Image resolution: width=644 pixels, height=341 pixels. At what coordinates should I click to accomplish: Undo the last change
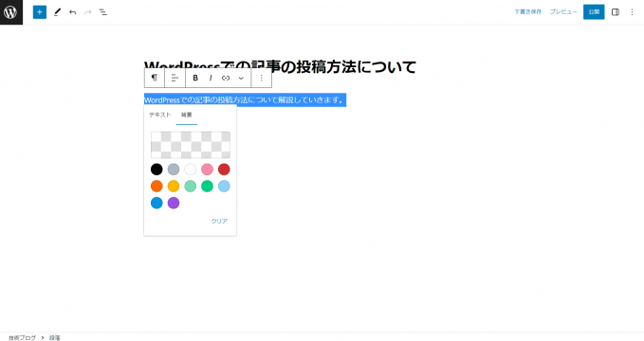[73, 12]
